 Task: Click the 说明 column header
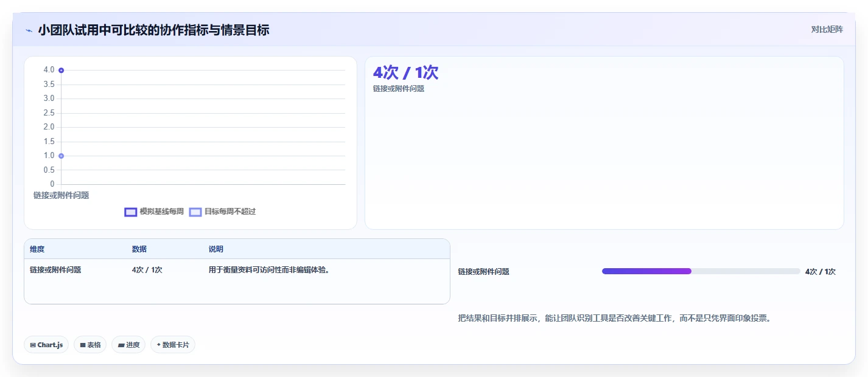(x=216, y=249)
